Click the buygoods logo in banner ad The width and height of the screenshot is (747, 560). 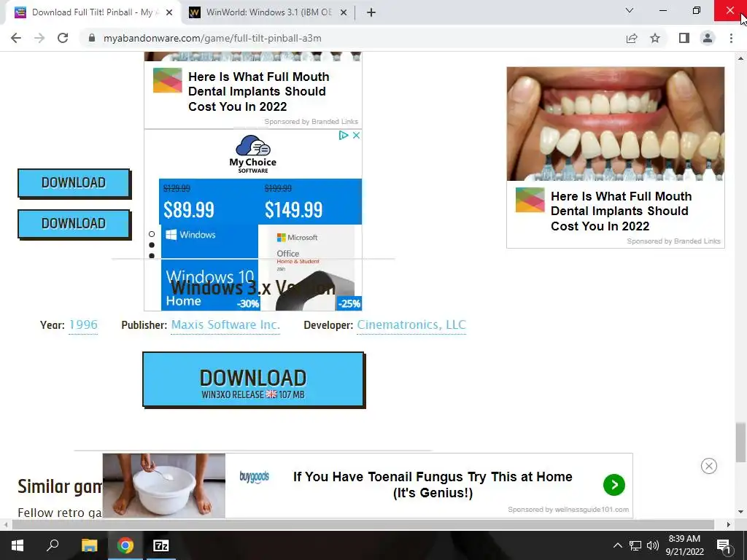pos(254,477)
